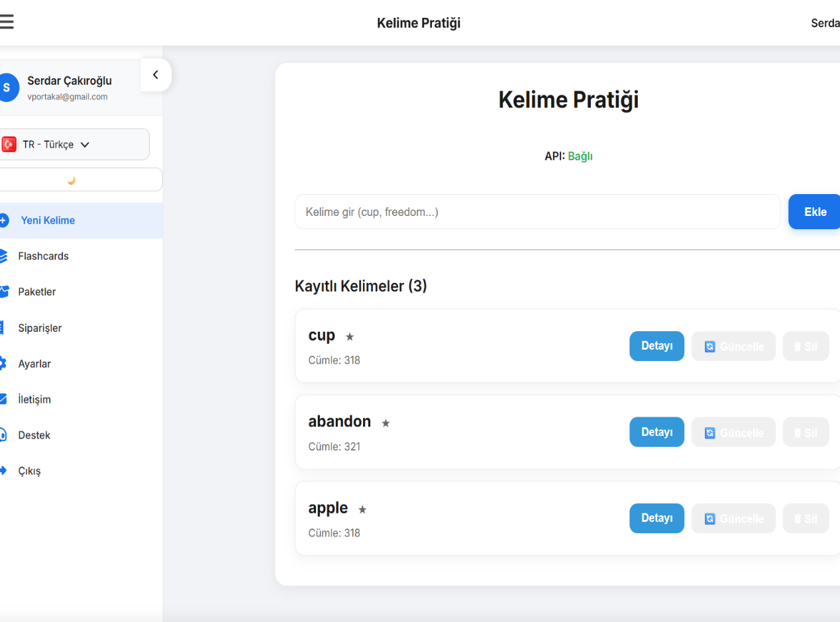
Task: Click the Güncelle button for cup
Action: [x=733, y=346]
